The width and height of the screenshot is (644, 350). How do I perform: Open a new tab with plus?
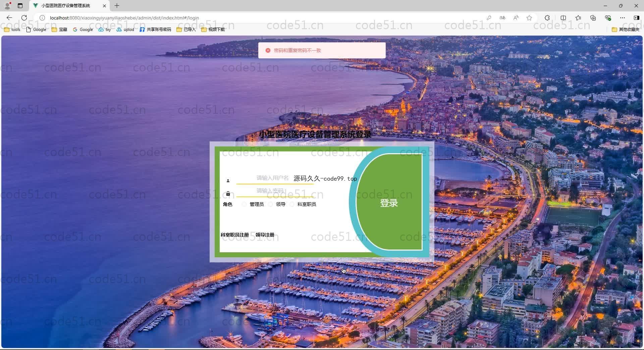coord(117,6)
